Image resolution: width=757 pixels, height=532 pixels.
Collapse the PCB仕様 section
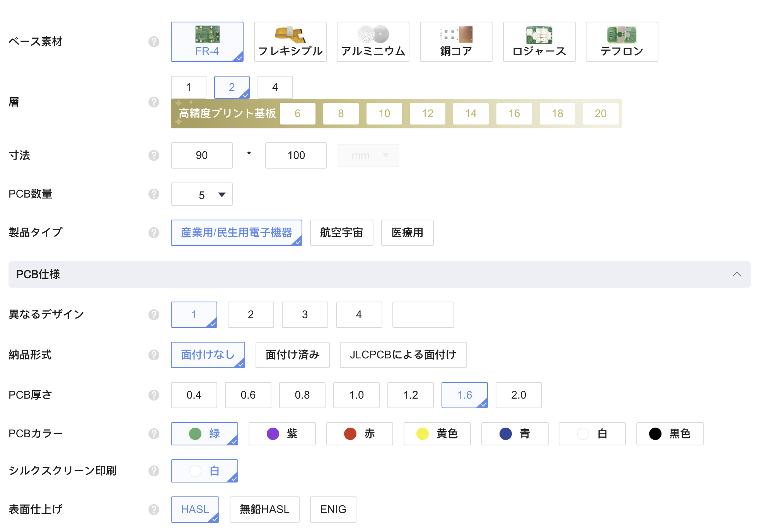point(737,275)
